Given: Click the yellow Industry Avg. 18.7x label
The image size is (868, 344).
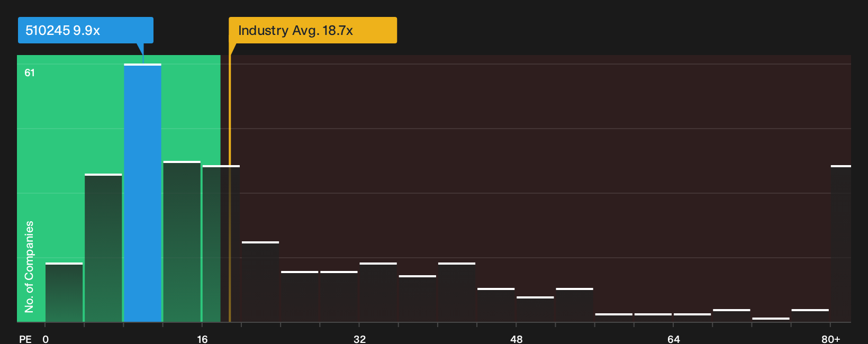Looking at the screenshot, I should coord(313,30).
